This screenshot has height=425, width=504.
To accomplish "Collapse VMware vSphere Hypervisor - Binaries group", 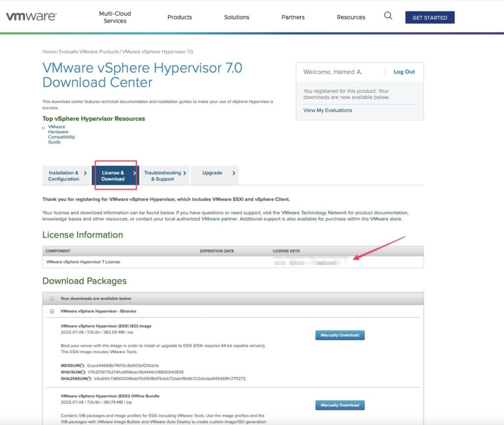I will tap(52, 311).
